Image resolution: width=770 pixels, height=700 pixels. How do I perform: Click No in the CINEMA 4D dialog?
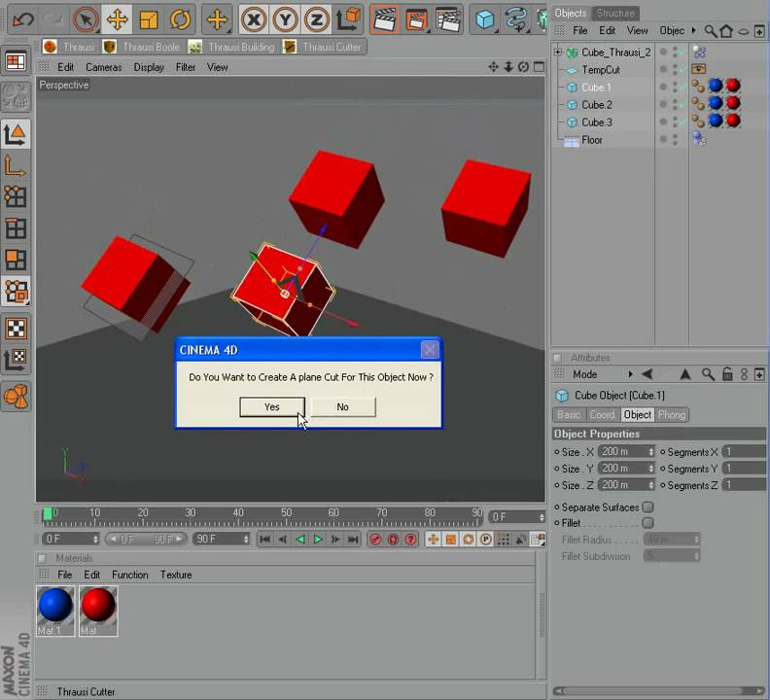pyautogui.click(x=343, y=406)
